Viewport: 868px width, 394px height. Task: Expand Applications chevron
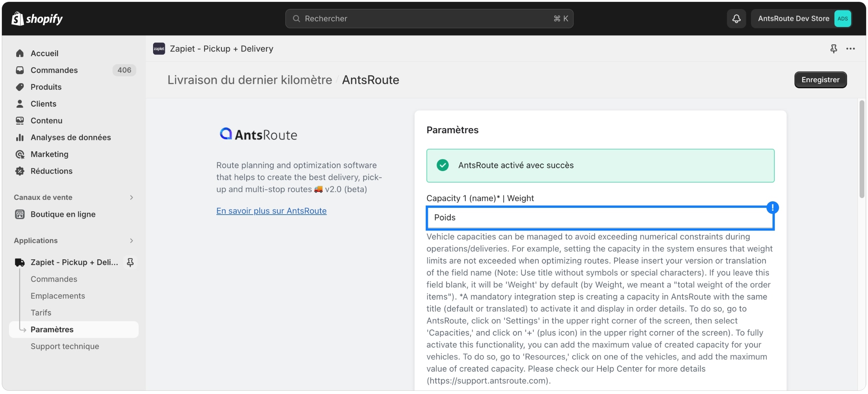(x=131, y=241)
